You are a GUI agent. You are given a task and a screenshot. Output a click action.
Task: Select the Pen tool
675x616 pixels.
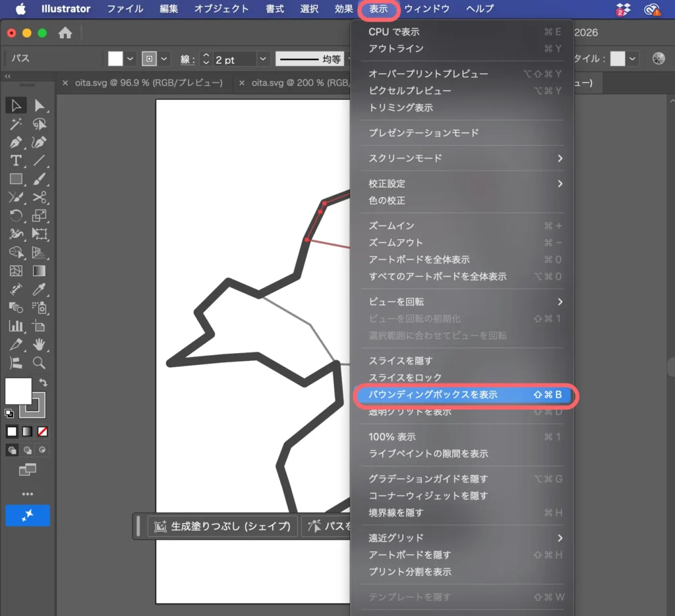15,141
